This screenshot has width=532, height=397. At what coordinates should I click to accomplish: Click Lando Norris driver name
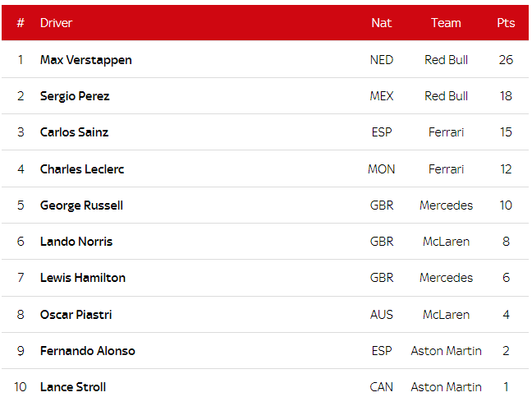[x=76, y=242]
